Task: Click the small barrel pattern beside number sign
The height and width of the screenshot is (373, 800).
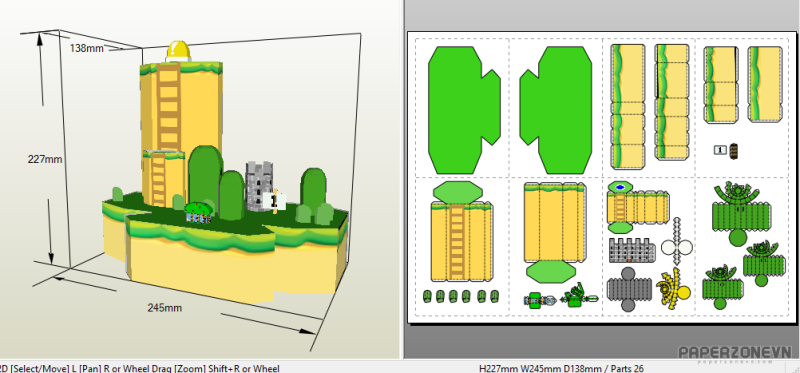Action: click(734, 151)
